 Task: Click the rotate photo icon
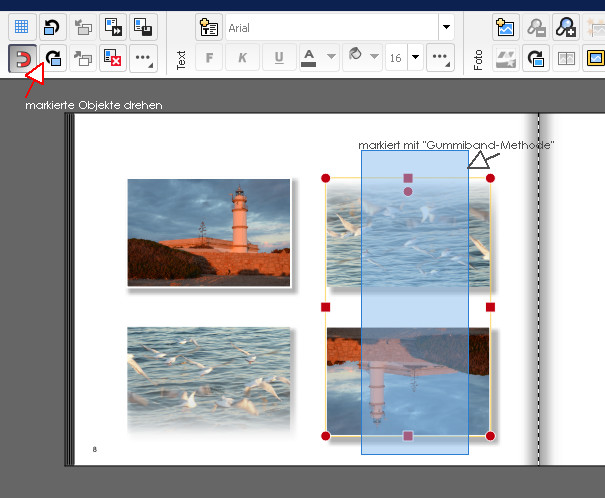click(x=535, y=59)
